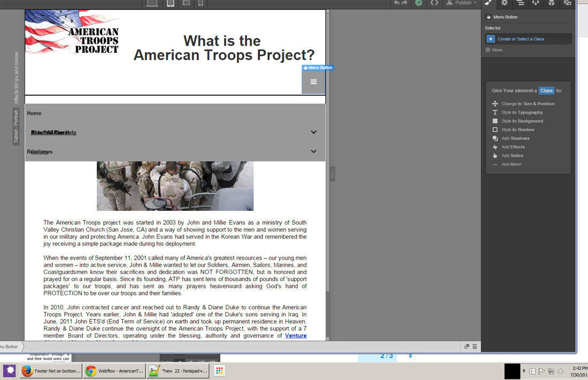Click the redo arrow icon

pos(404,3)
